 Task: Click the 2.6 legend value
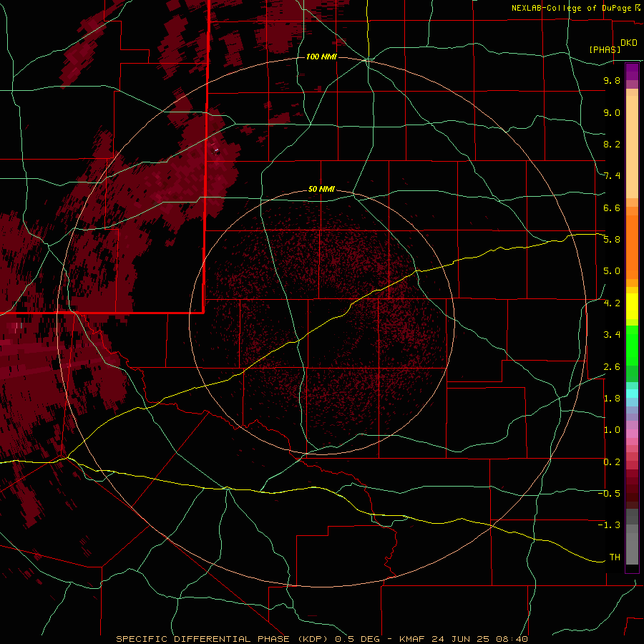(x=612, y=367)
